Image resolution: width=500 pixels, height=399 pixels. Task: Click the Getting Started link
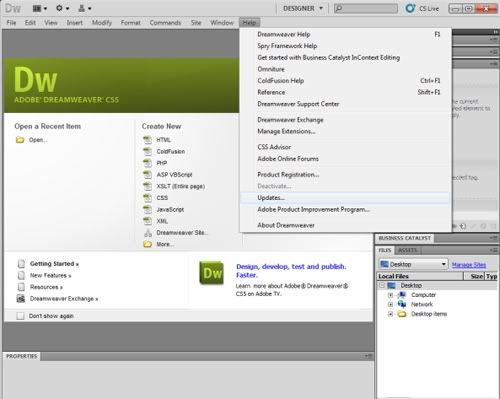click(x=54, y=264)
